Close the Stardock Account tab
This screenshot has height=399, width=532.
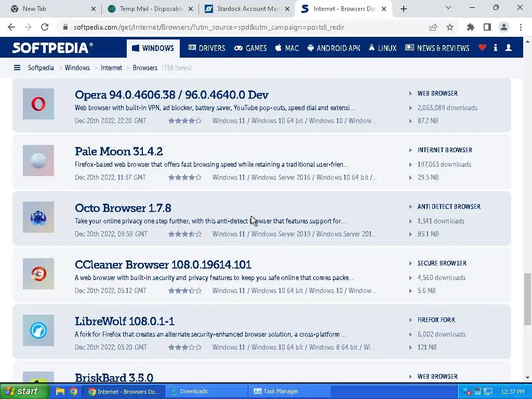tap(287, 9)
